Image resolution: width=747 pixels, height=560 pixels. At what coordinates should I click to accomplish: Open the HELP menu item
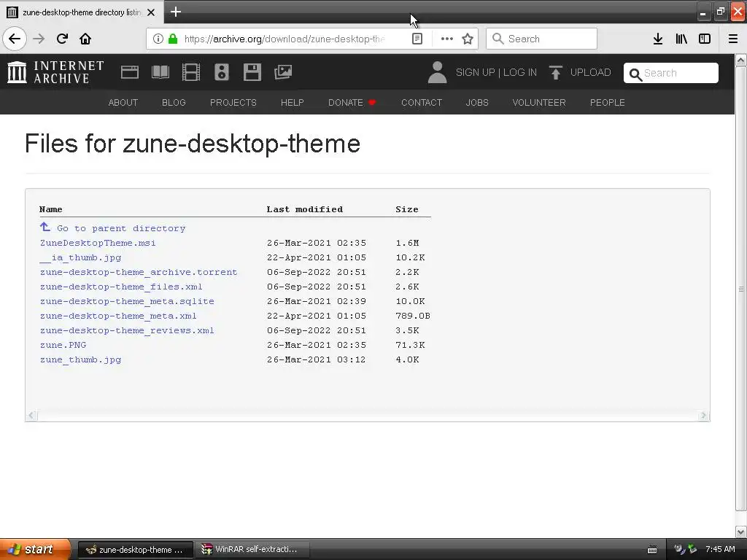point(292,102)
